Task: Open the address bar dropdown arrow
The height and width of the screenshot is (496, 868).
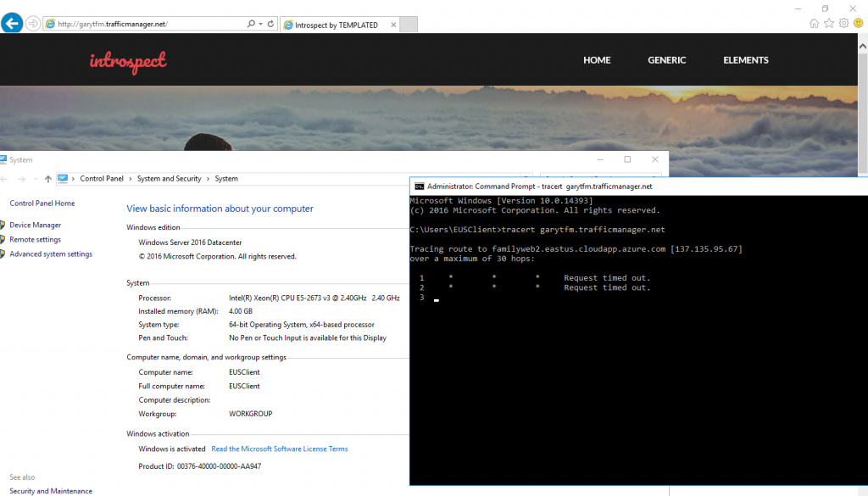Action: [x=261, y=24]
